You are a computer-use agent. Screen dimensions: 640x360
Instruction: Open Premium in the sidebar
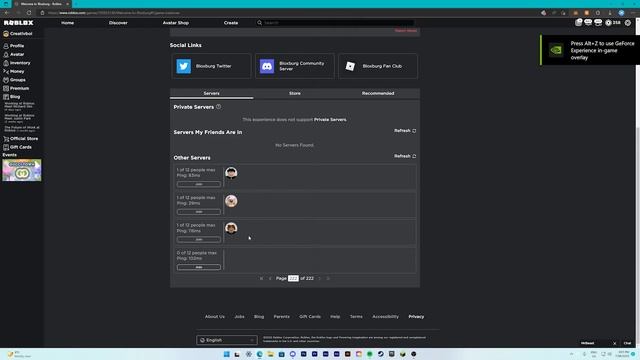click(x=16, y=88)
